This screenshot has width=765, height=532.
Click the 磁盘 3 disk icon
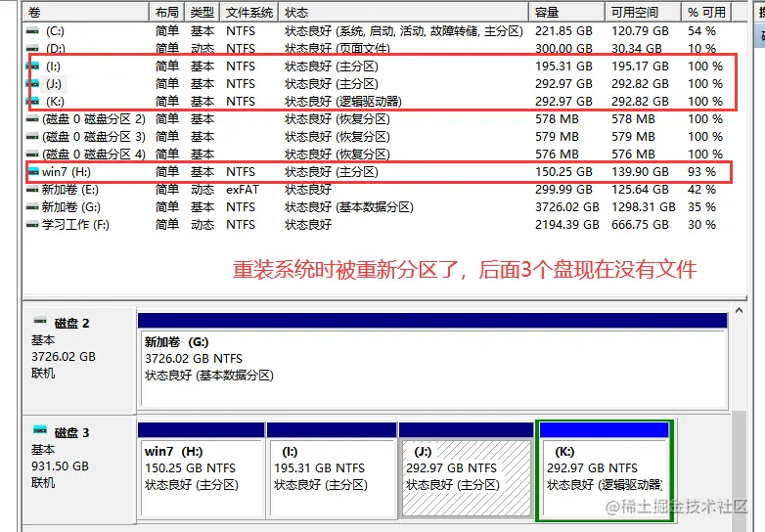click(x=40, y=430)
